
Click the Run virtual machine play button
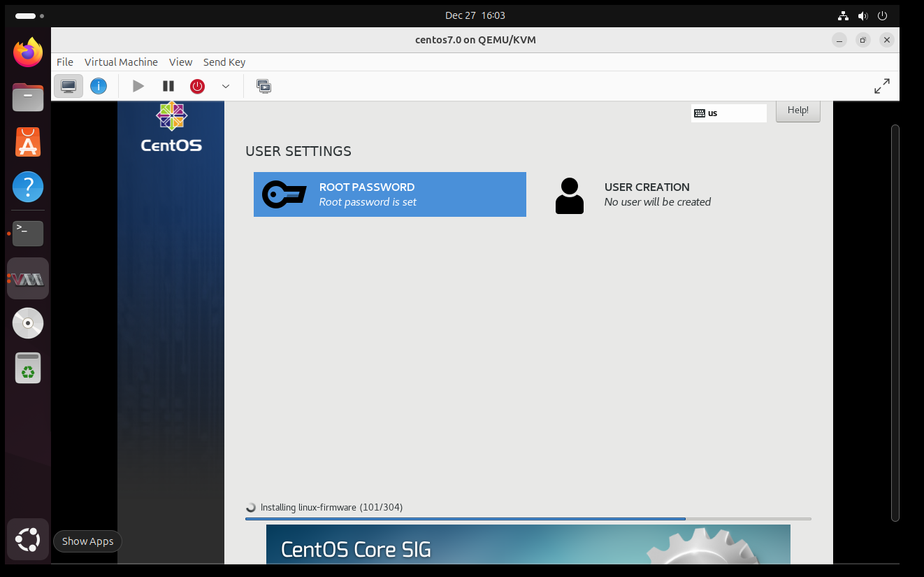coord(138,86)
